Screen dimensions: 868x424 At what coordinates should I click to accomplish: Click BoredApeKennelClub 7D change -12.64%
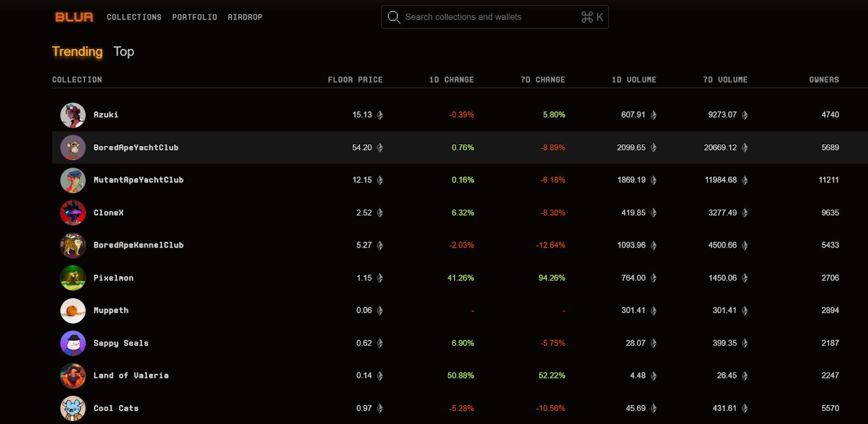tap(551, 245)
